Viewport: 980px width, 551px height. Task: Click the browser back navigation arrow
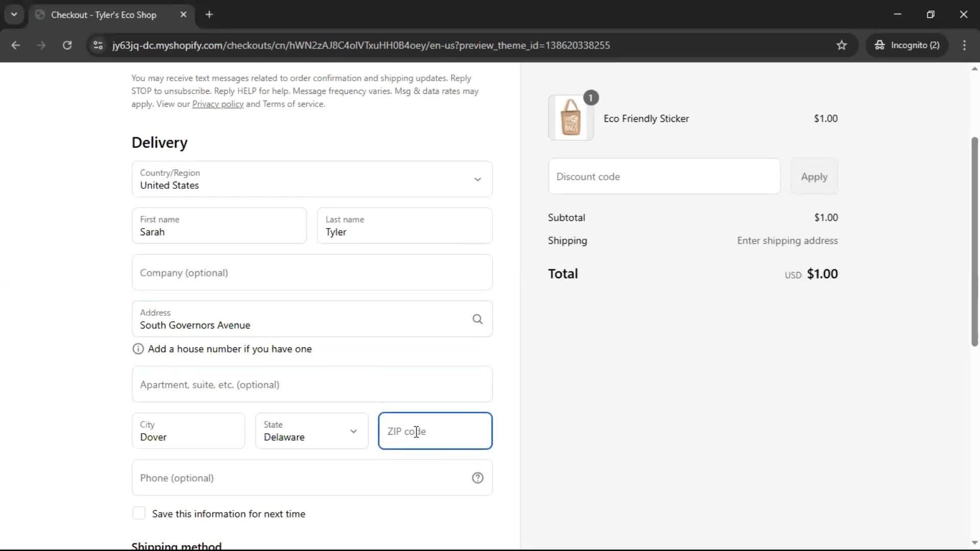coord(16,45)
